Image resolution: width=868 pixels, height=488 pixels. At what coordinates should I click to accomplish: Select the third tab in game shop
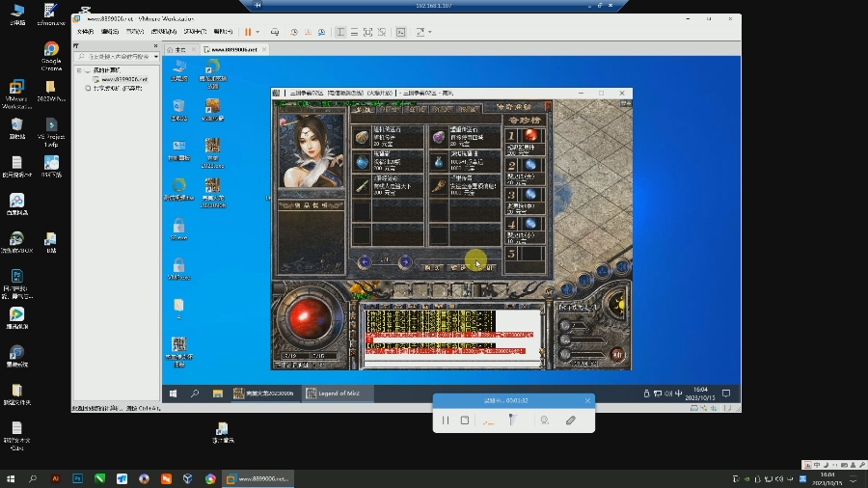415,109
